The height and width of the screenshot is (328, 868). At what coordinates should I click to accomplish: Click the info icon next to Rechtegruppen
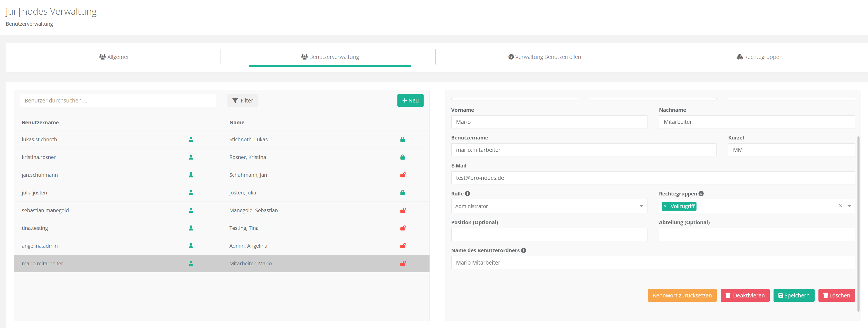coord(701,193)
